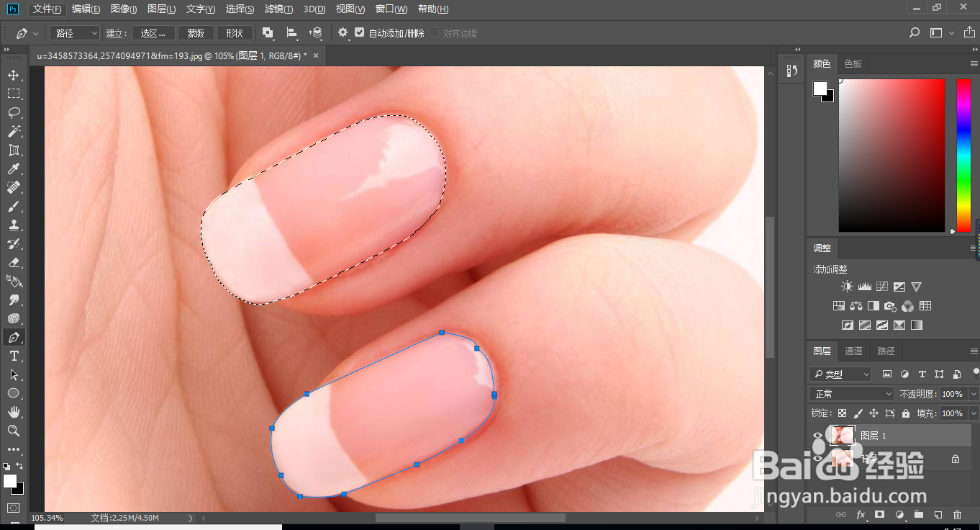The image size is (980, 530).
Task: Select the Healing Brush tool
Action: click(14, 187)
